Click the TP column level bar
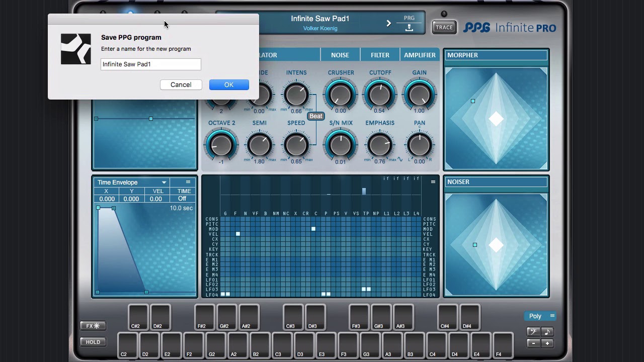The height and width of the screenshot is (362, 644). 364,191
